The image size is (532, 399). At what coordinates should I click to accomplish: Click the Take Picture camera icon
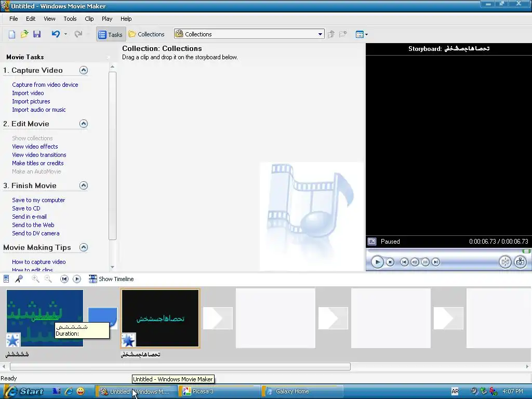tap(520, 262)
